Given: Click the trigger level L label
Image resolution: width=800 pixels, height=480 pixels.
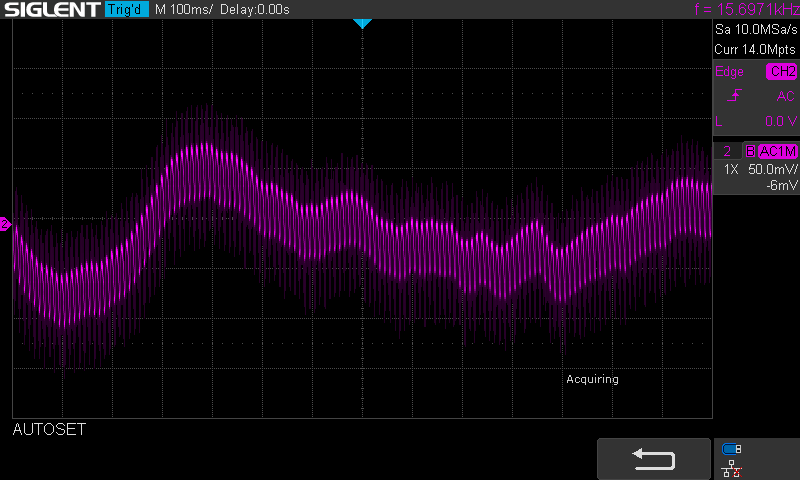Looking at the screenshot, I should click(x=719, y=121).
